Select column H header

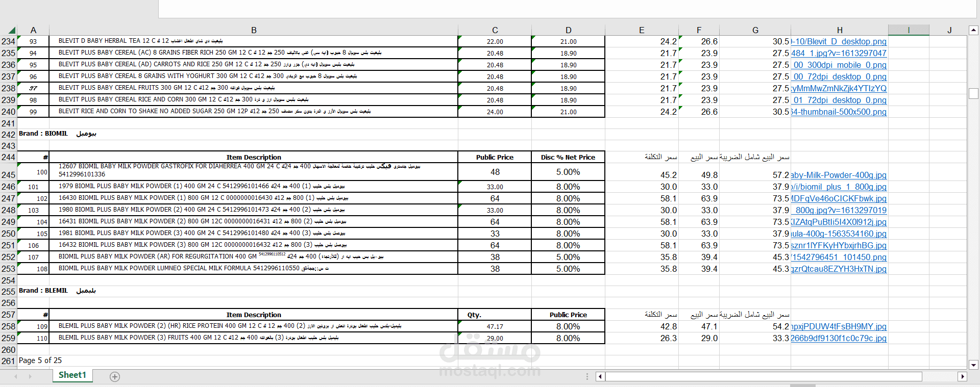tap(840, 30)
